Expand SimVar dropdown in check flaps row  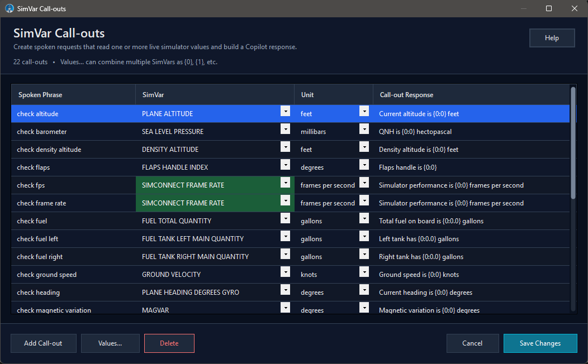(x=286, y=165)
